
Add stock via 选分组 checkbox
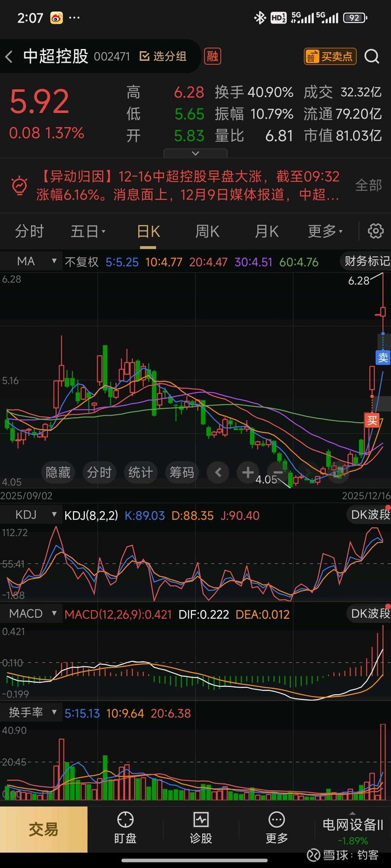163,56
